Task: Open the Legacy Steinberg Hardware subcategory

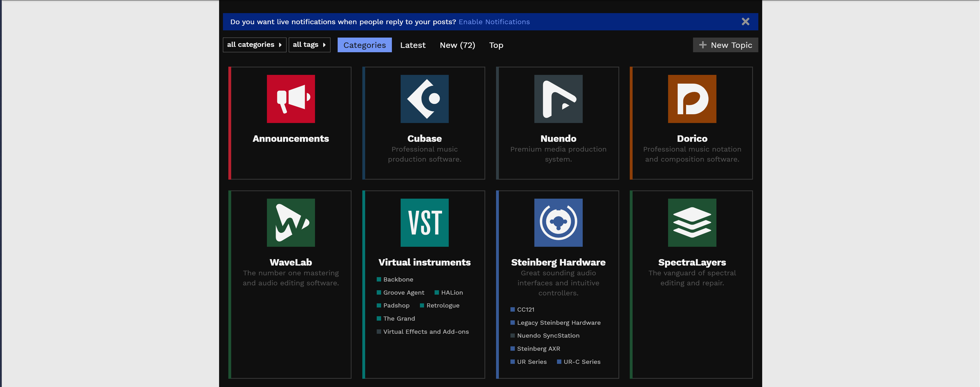Action: pos(559,323)
